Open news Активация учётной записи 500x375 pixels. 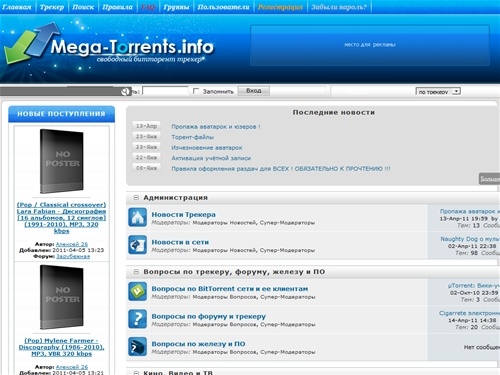click(211, 158)
